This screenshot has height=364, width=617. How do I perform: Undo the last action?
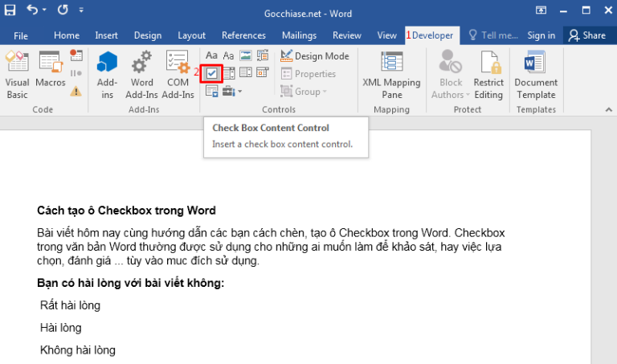32,10
